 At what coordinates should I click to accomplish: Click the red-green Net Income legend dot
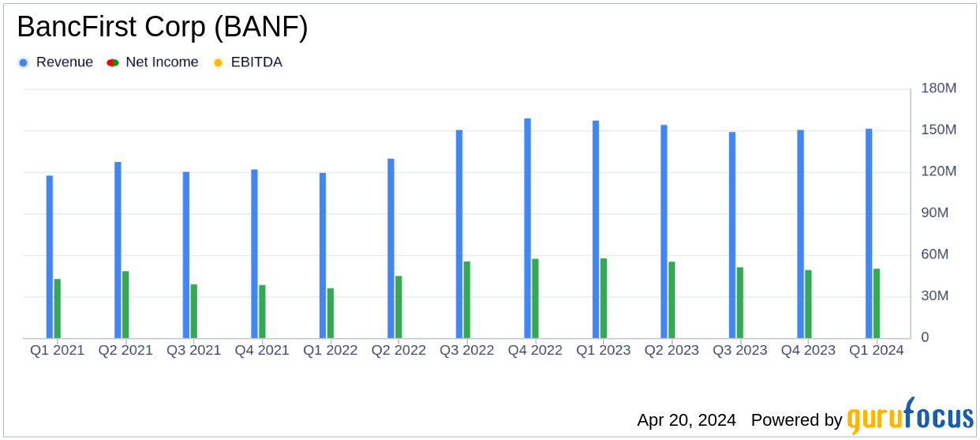pos(113,62)
